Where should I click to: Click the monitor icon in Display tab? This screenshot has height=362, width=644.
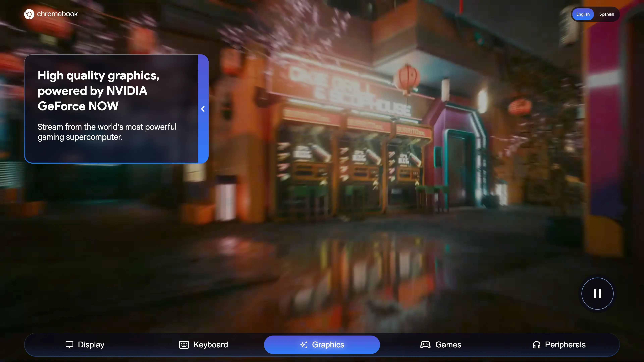tap(69, 345)
